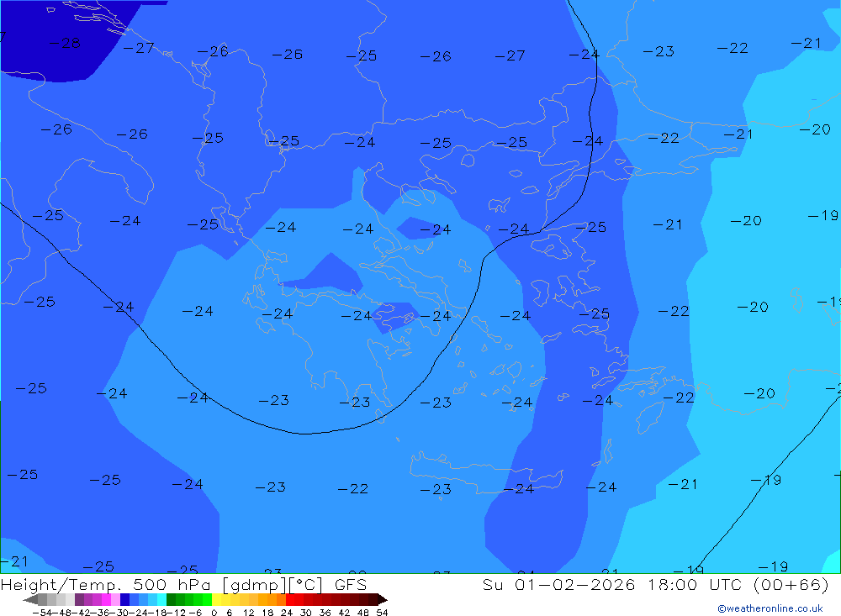Click the 36 label on color scale
The width and height of the screenshot is (841, 616).
point(325,613)
